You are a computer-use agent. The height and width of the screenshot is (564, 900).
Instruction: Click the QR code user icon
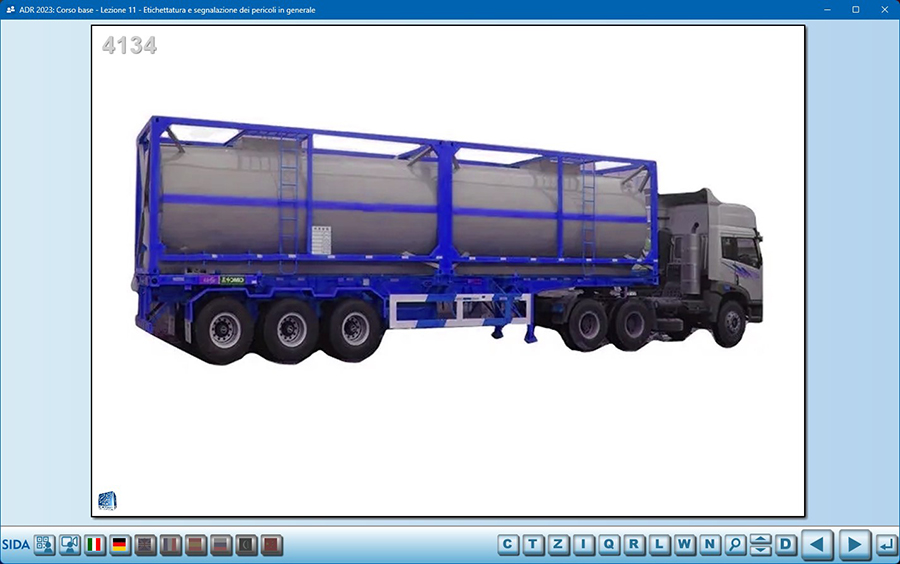[45, 545]
